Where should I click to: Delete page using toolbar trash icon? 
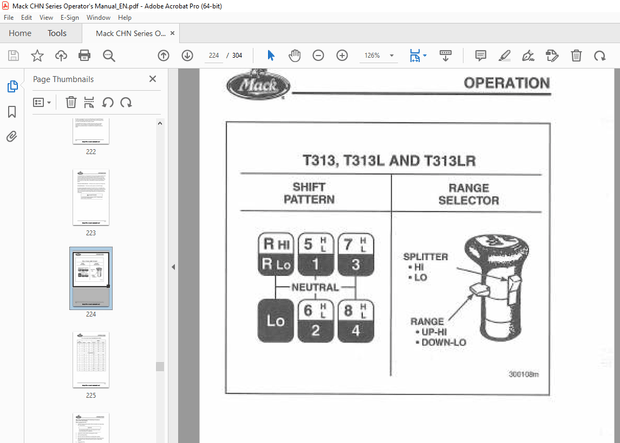[x=576, y=56]
